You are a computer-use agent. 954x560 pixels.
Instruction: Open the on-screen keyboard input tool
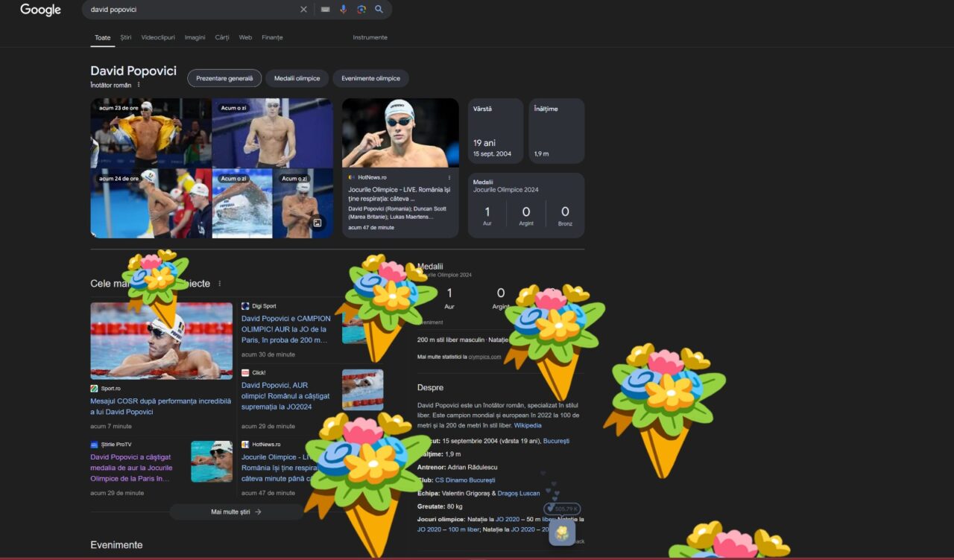pyautogui.click(x=325, y=10)
